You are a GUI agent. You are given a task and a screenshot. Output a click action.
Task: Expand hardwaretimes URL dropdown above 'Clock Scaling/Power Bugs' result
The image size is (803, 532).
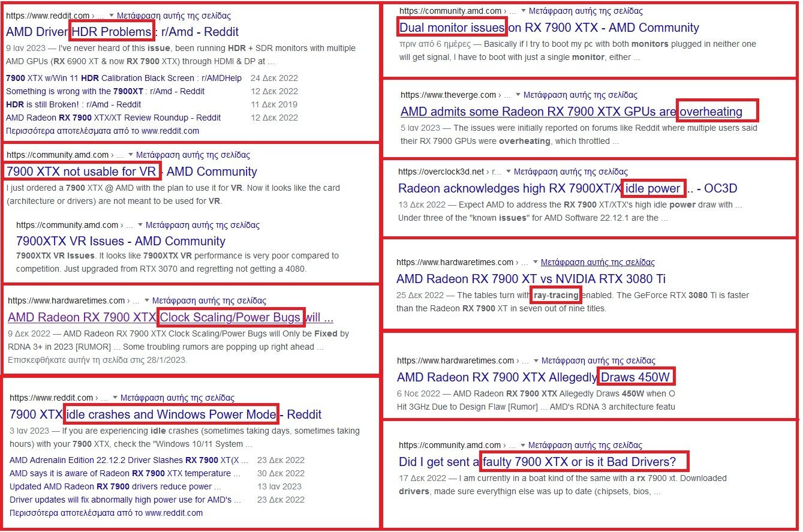pos(147,301)
